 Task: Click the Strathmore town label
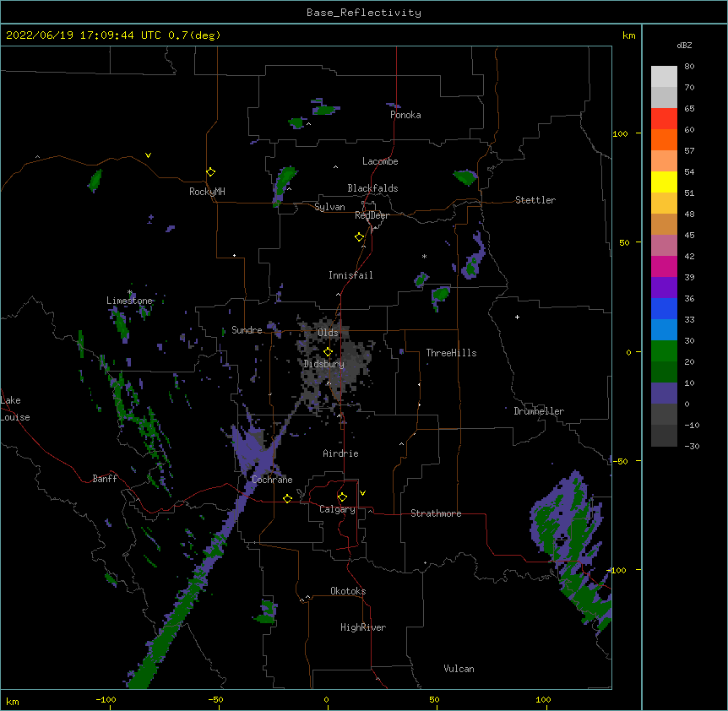tap(436, 513)
